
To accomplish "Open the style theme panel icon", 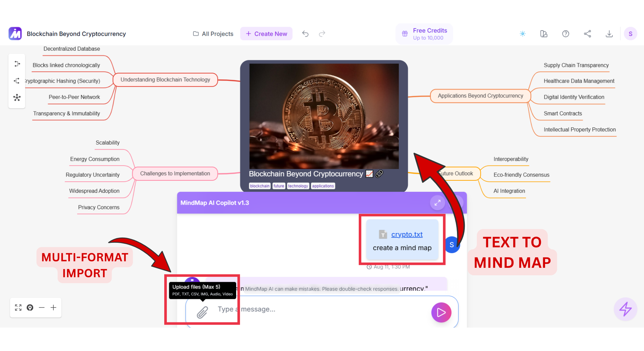I will point(544,34).
